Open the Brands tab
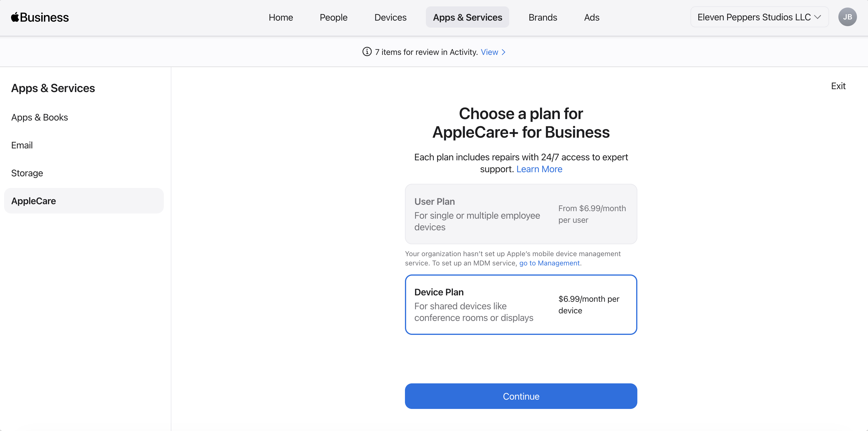Screen dimensions: 868x431 [543, 17]
